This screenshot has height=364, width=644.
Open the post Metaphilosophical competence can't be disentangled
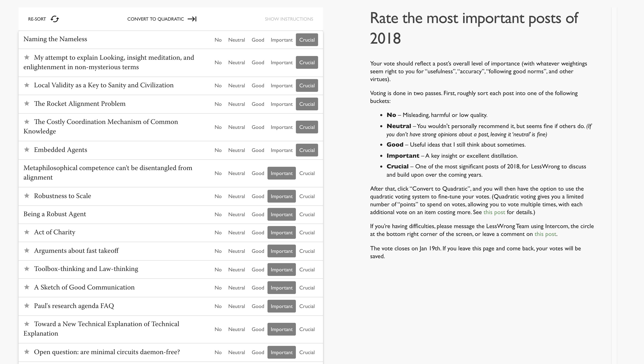click(108, 173)
